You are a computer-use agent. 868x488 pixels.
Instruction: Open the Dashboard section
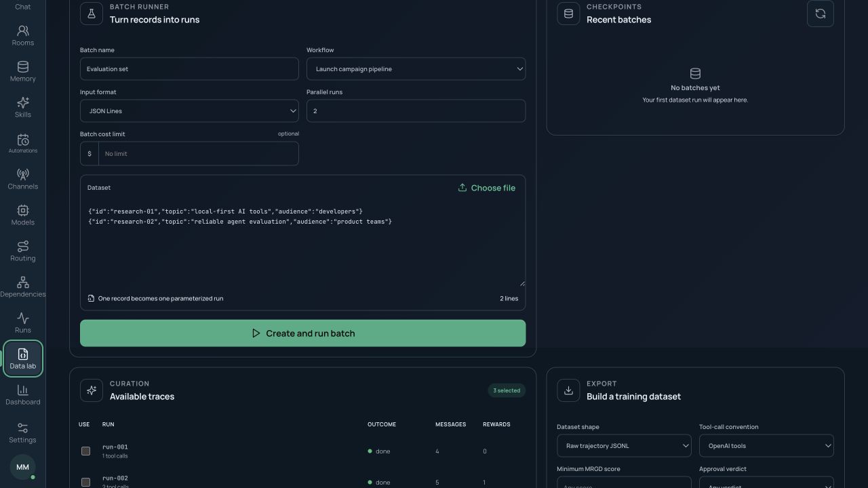coord(22,394)
